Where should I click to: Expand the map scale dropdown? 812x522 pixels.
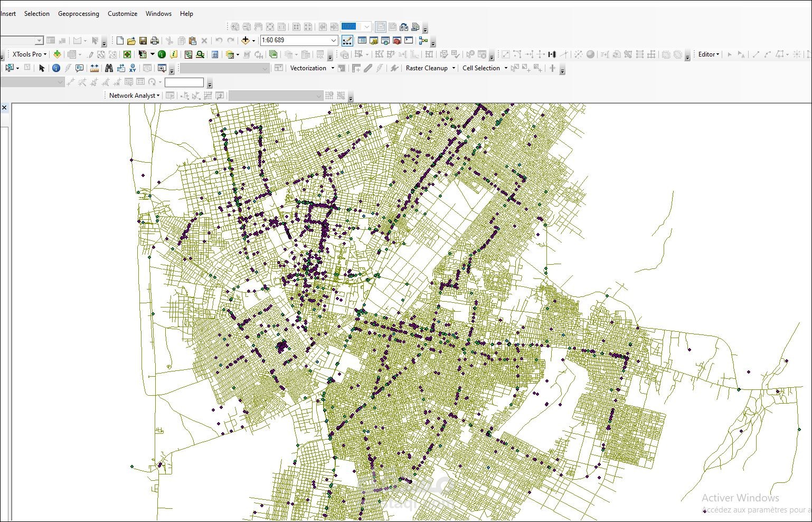[x=334, y=41]
